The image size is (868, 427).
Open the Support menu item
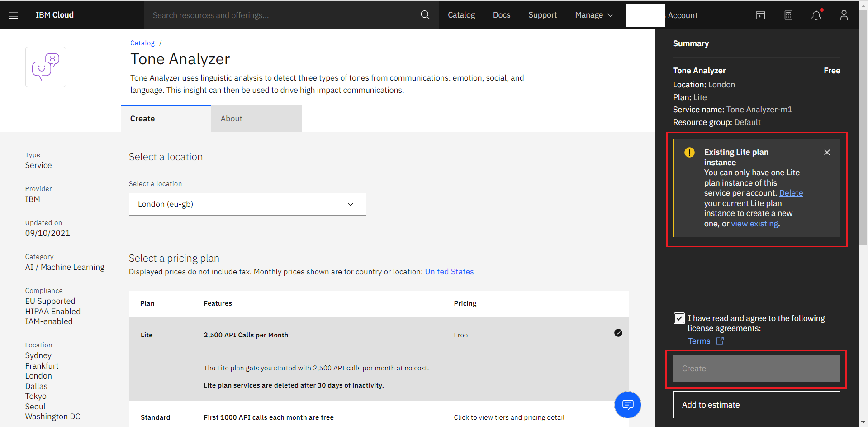[x=542, y=15]
